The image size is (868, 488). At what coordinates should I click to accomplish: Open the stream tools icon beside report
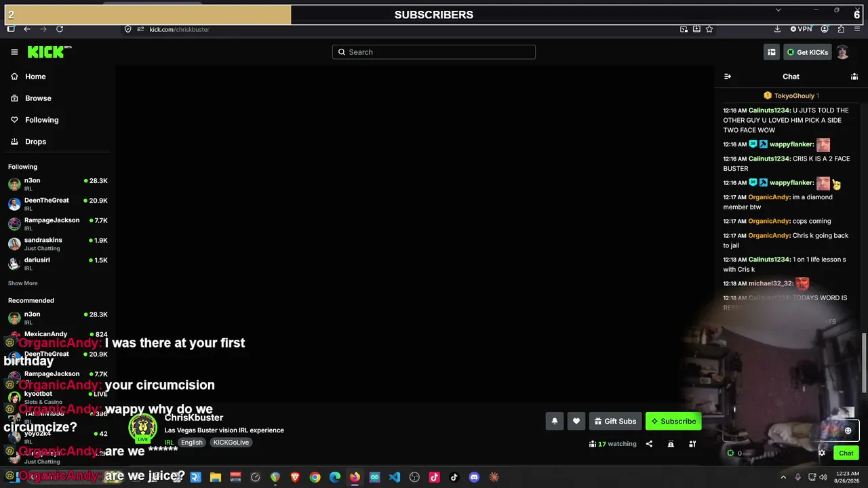692,444
